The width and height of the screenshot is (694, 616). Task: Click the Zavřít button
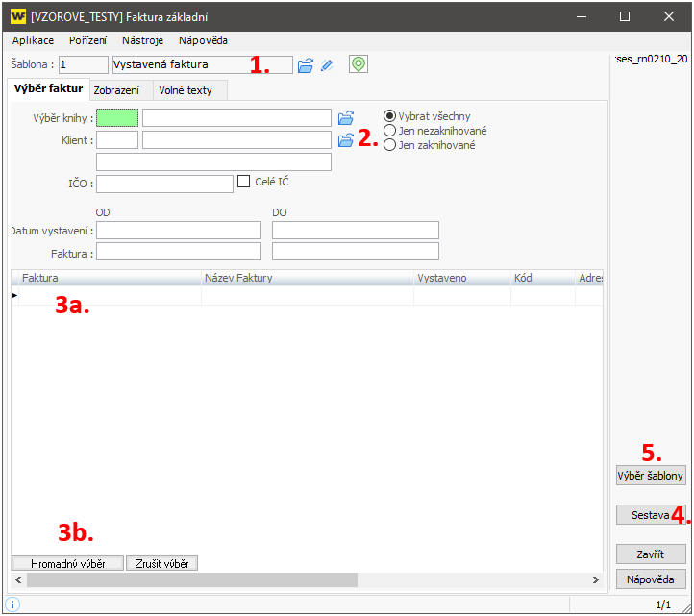point(651,554)
